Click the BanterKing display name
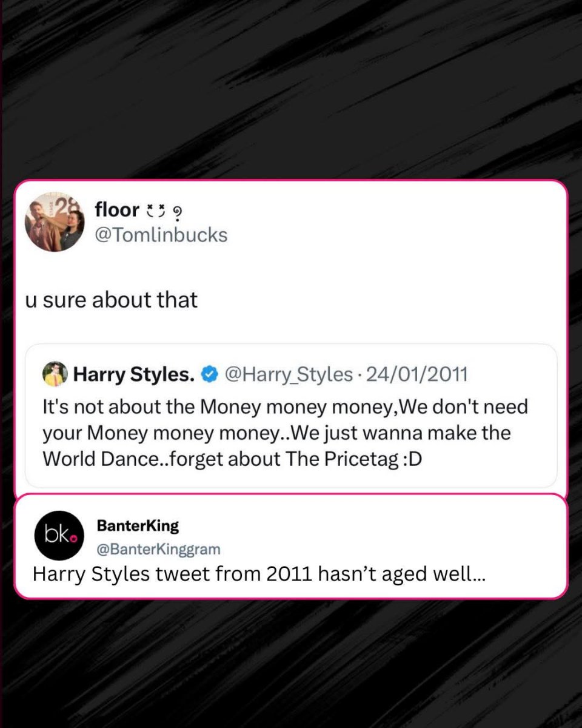 tap(138, 526)
